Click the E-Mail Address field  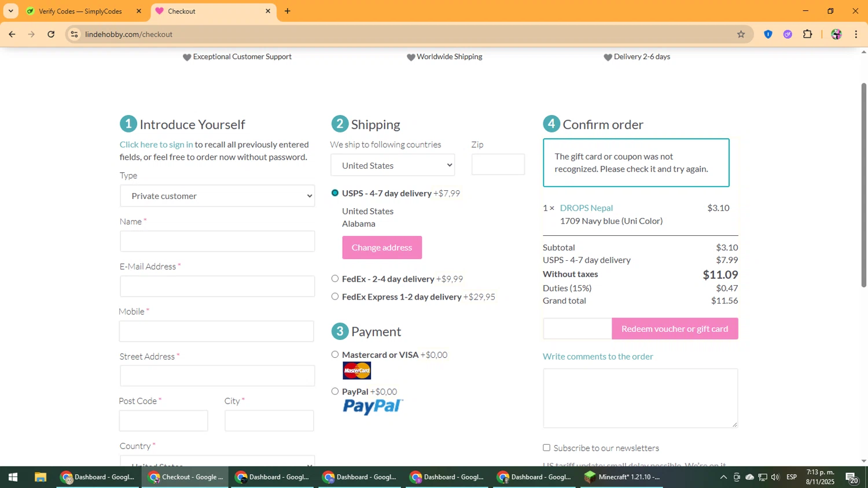218,286
